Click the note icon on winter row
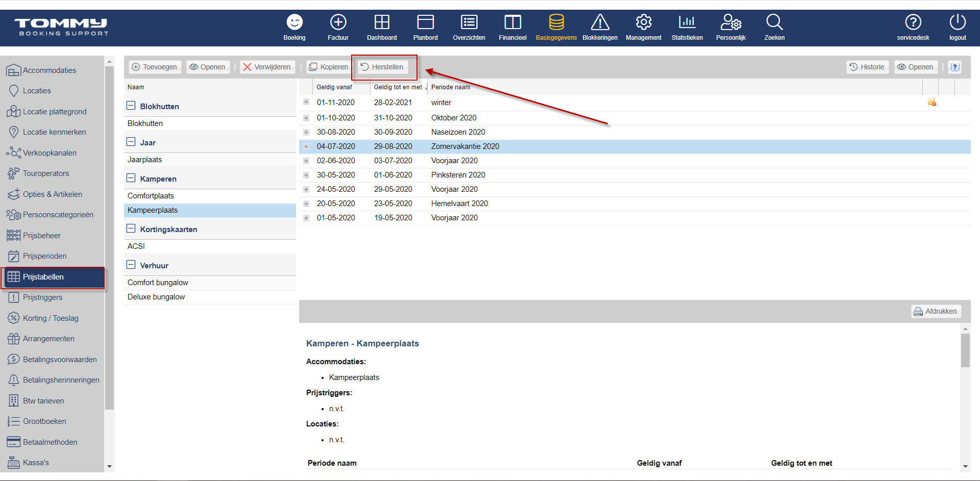 coord(932,103)
